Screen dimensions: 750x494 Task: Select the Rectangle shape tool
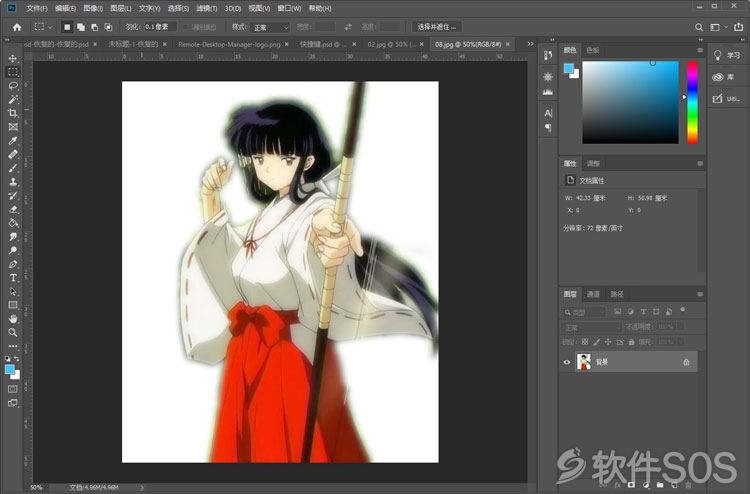[13, 305]
